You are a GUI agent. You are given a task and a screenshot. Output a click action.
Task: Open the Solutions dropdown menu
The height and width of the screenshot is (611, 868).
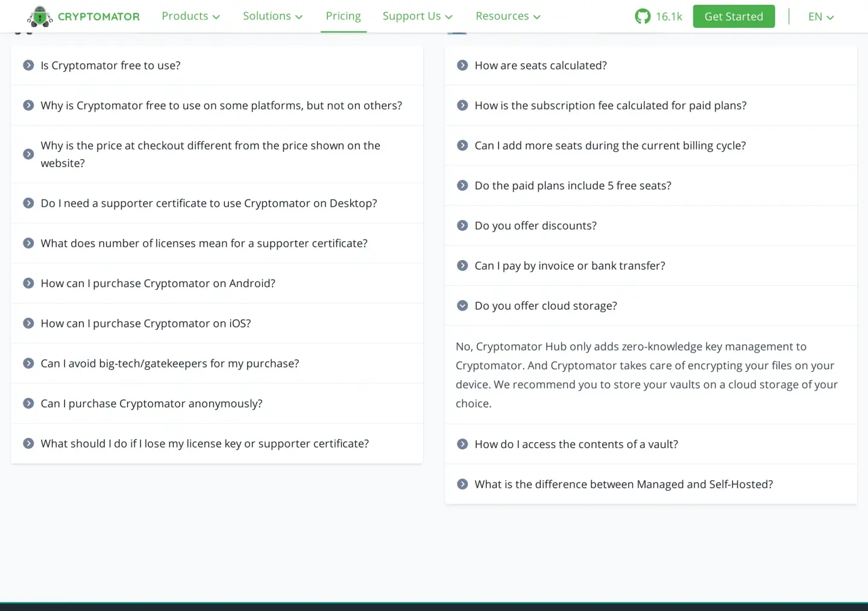tap(272, 16)
